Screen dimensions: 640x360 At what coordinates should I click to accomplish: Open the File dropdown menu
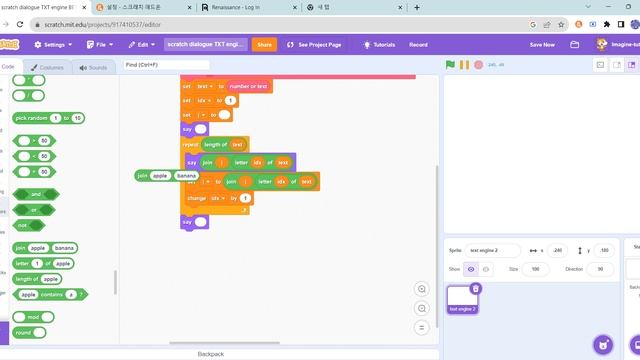100,44
